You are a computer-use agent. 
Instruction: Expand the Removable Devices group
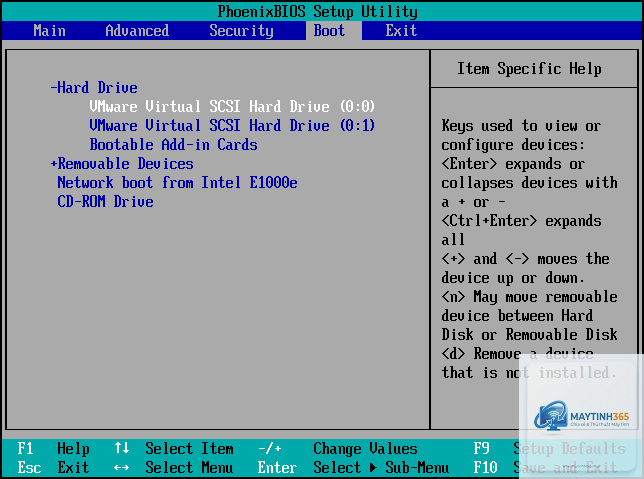[x=122, y=164]
